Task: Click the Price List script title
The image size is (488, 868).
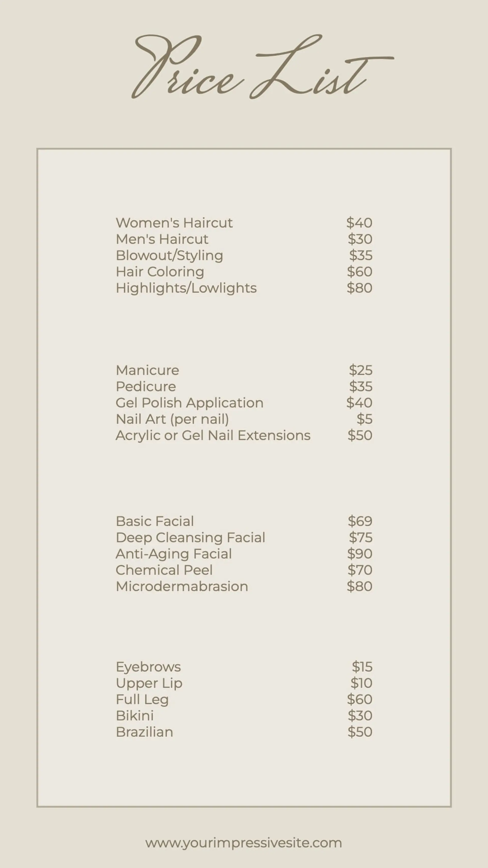Action: click(x=262, y=67)
